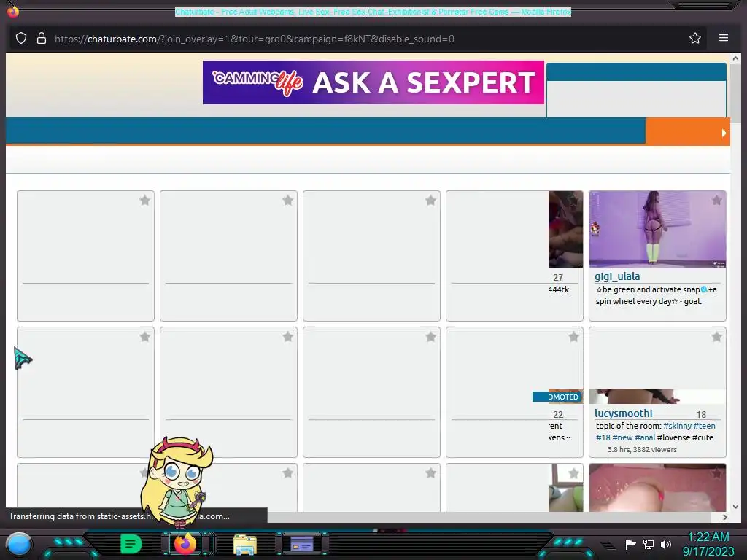Click the volume speaker tray icon

[x=665, y=544]
